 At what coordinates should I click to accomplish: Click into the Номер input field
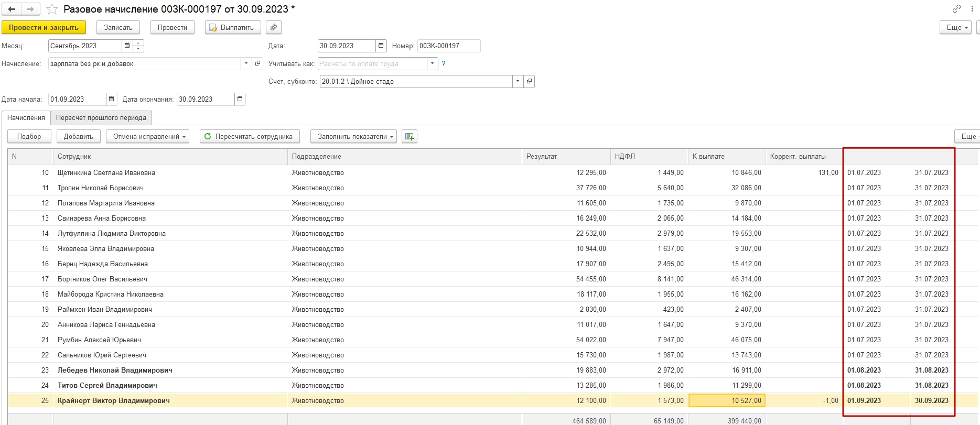[x=448, y=46]
